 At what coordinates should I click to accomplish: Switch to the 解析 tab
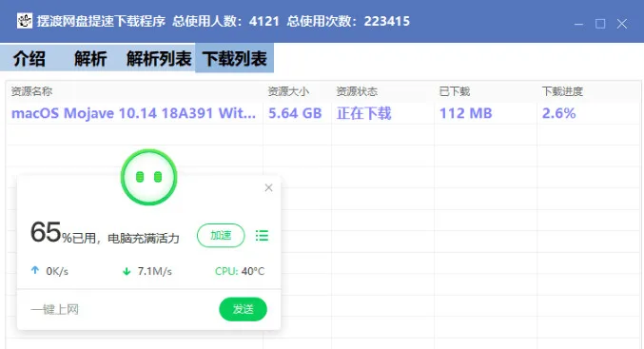coord(90,59)
